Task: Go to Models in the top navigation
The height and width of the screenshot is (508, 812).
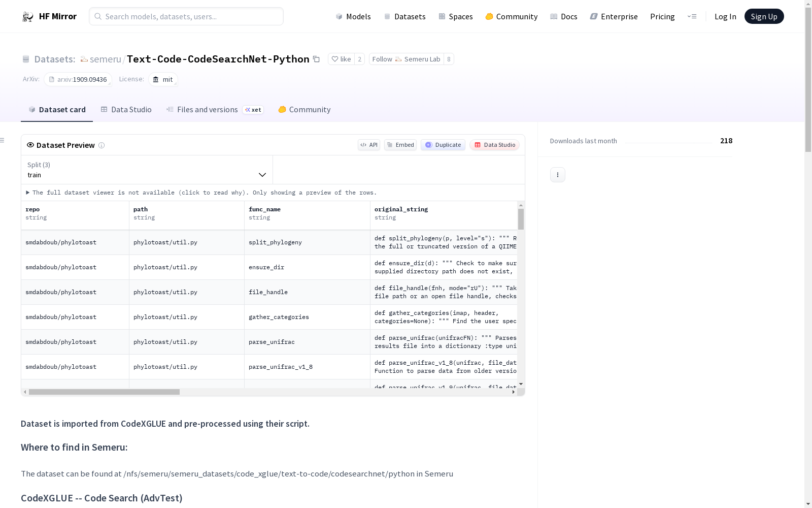Action: [353, 17]
